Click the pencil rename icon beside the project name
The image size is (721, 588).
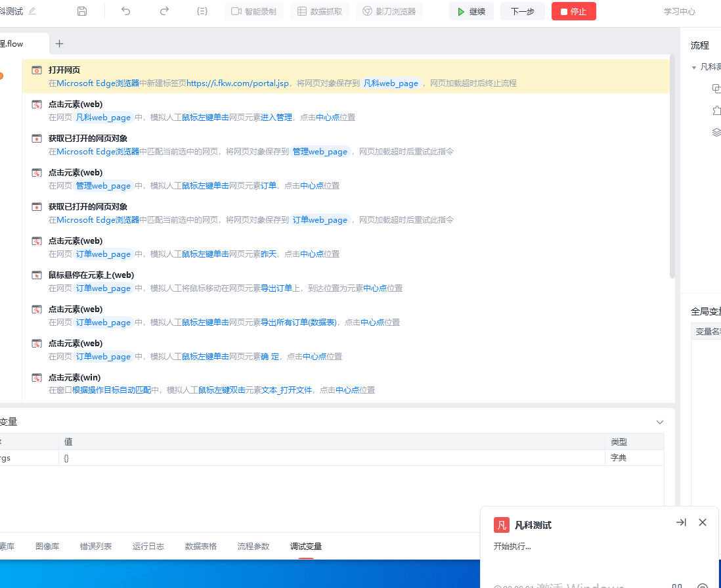32,11
